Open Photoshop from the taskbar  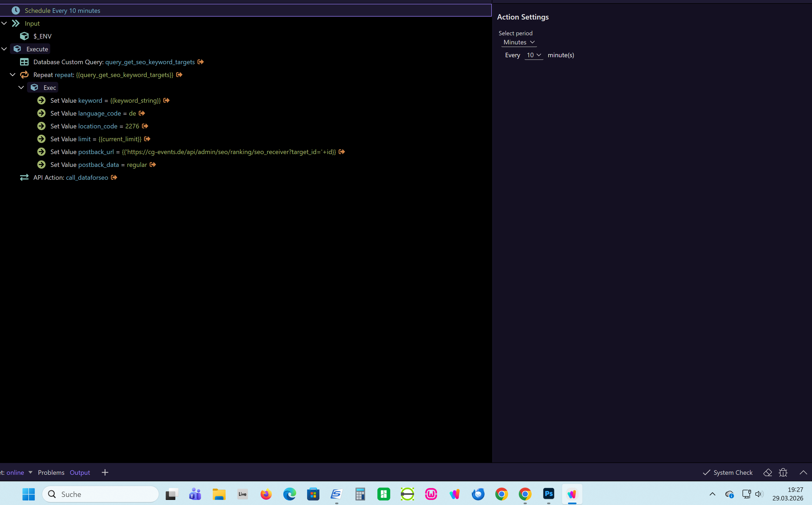click(549, 494)
